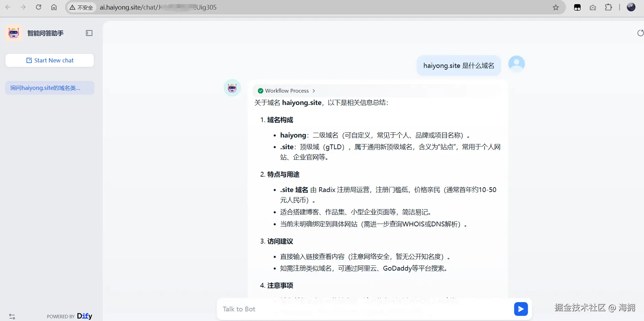Image resolution: width=644 pixels, height=321 pixels.
Task: Open the browser extensions puzzle icon
Action: tap(609, 7)
